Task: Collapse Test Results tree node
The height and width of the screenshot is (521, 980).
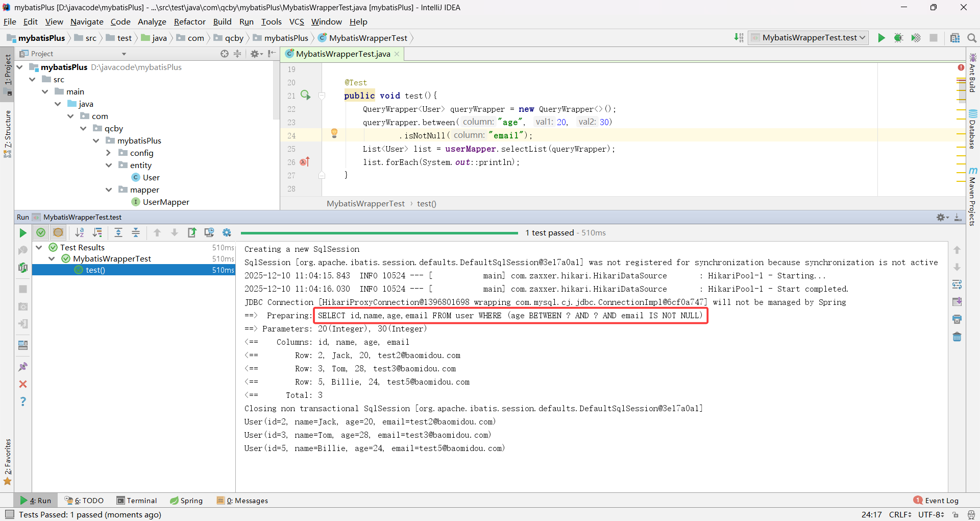Action: coord(39,247)
